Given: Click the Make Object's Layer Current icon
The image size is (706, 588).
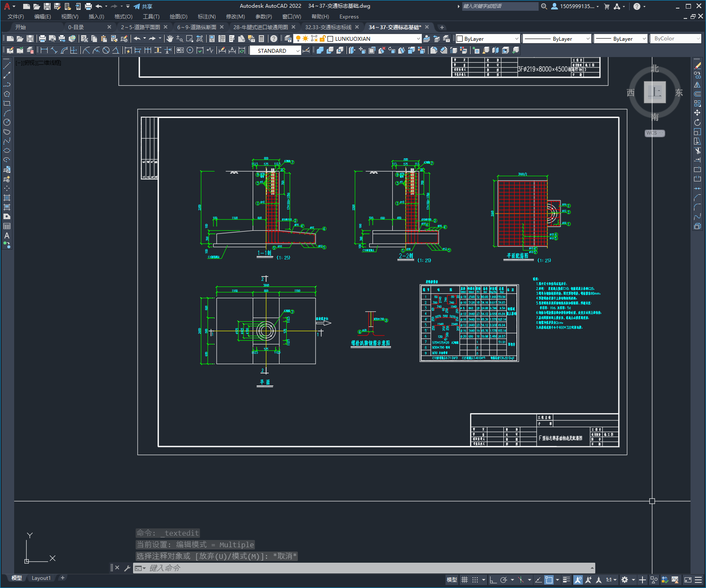Looking at the screenshot, I should (427, 39).
